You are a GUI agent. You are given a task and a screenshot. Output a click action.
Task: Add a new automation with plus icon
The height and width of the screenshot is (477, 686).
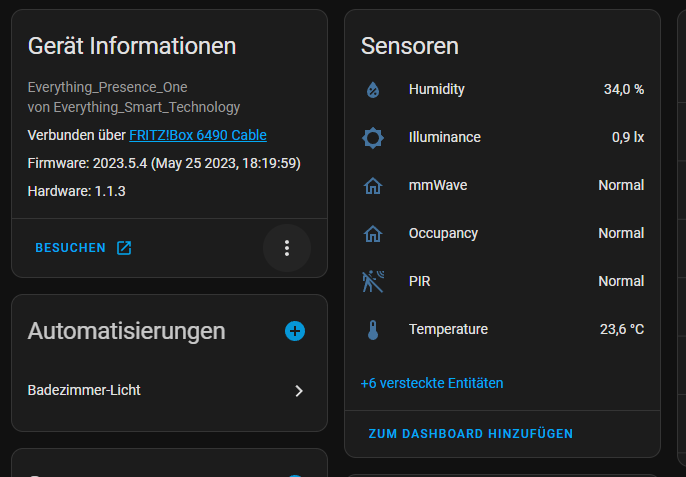(295, 331)
